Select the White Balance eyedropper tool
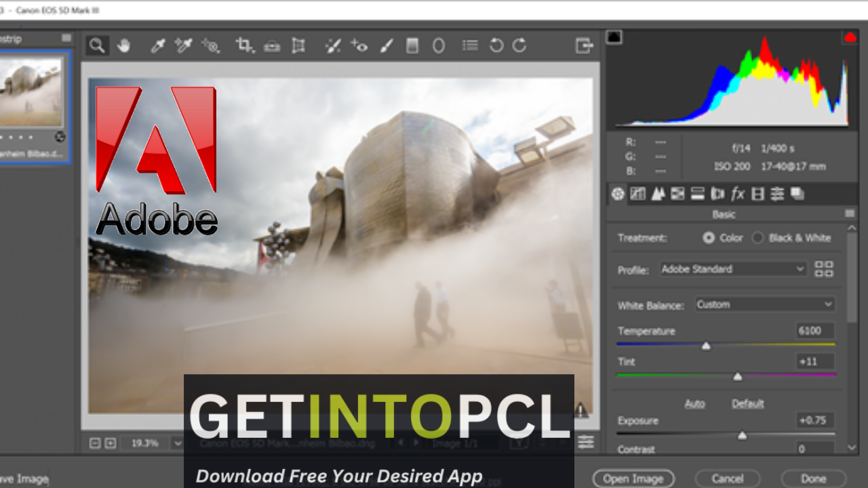Viewport: 868px width, 488px height. tap(158, 45)
